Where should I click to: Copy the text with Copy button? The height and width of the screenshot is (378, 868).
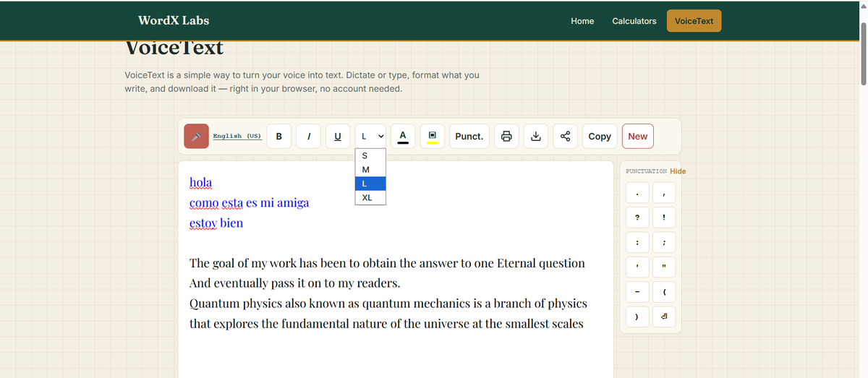coord(600,136)
